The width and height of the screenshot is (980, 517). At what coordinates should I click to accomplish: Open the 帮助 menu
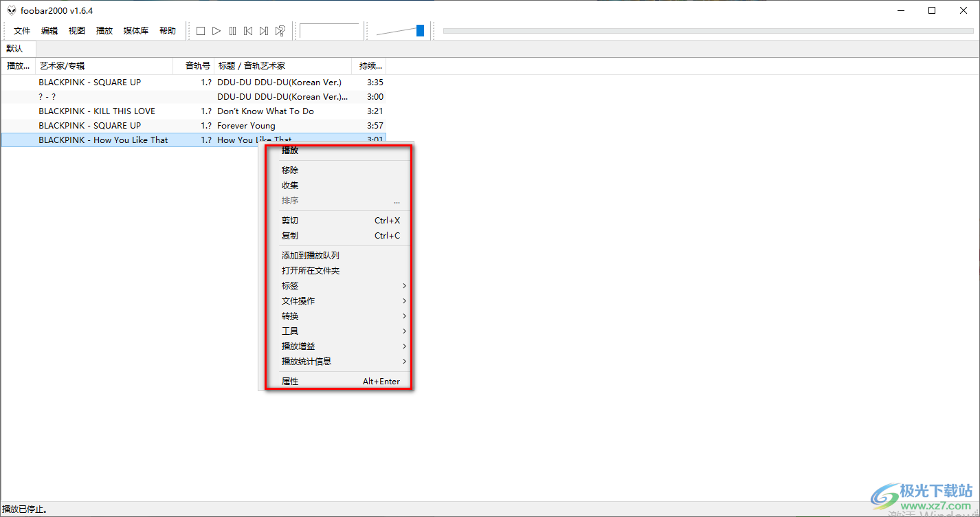click(x=168, y=31)
